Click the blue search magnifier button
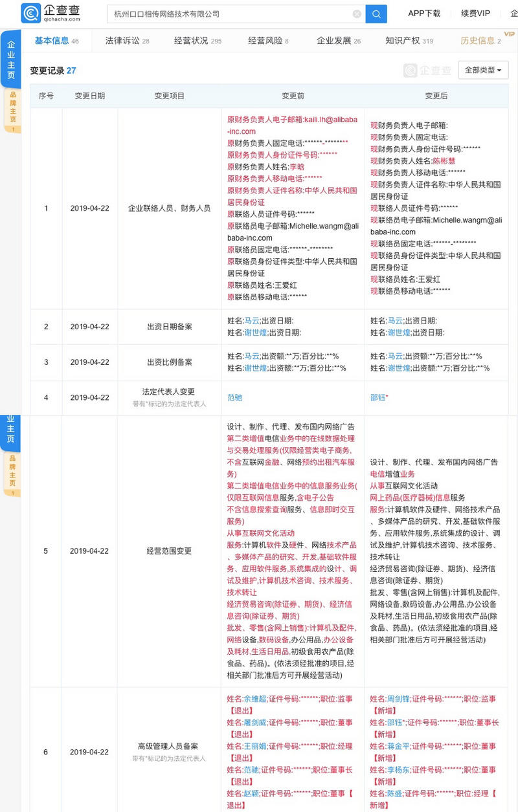 coord(376,14)
